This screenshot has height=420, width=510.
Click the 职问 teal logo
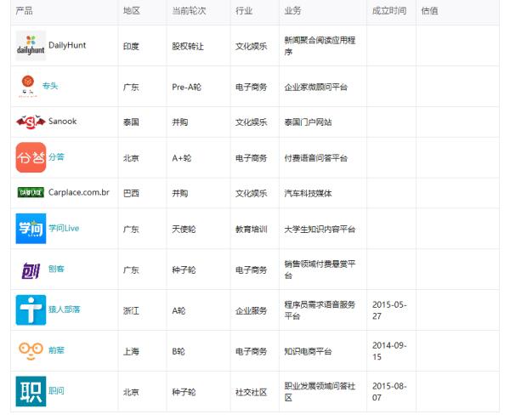(31, 391)
